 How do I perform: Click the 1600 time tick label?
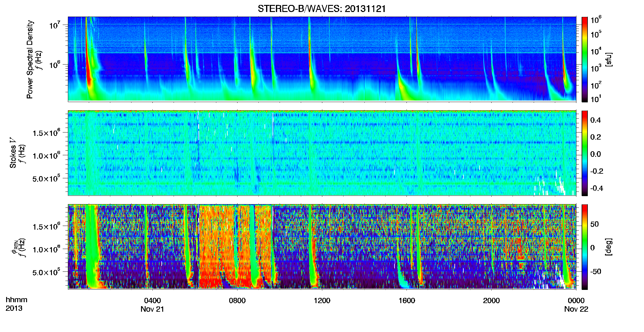[x=407, y=301]
